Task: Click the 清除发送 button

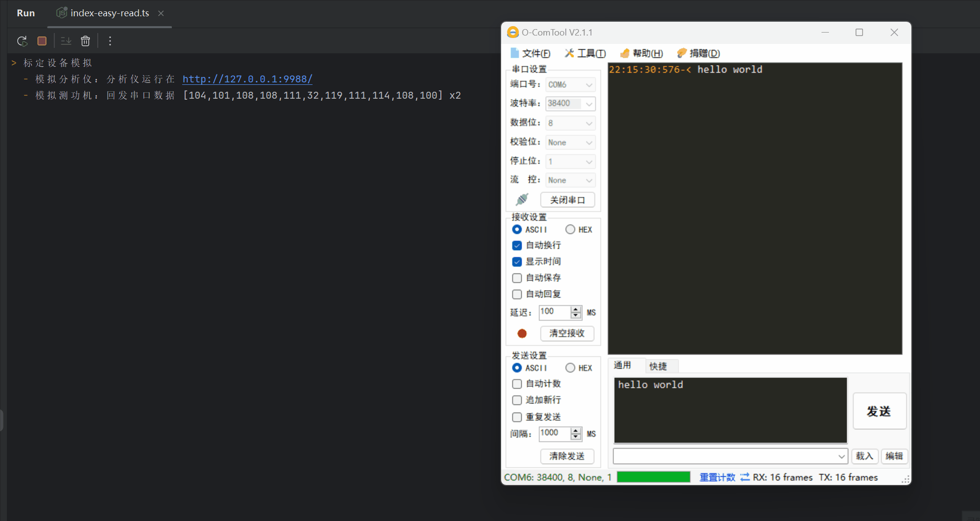Action: coord(567,456)
